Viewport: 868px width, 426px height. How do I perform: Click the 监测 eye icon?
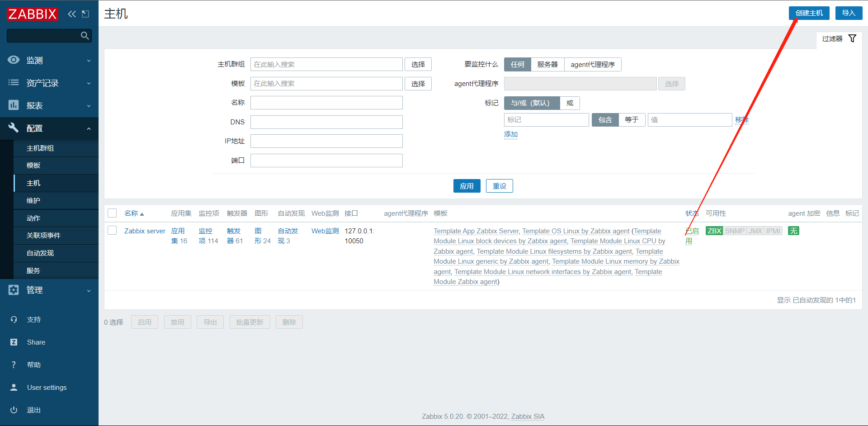tap(14, 60)
